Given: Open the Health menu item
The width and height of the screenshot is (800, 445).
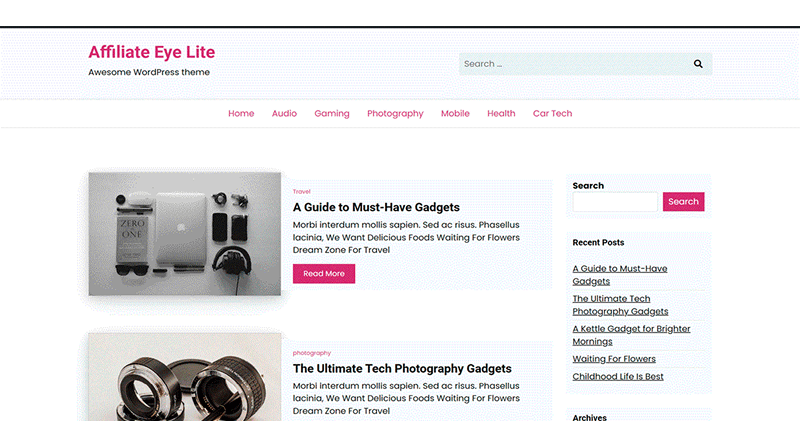Looking at the screenshot, I should click(x=501, y=113).
